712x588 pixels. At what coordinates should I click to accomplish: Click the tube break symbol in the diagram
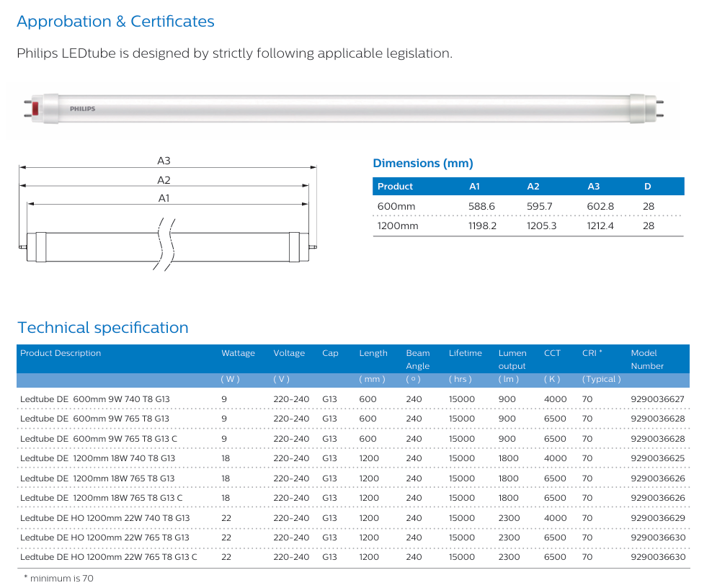164,244
